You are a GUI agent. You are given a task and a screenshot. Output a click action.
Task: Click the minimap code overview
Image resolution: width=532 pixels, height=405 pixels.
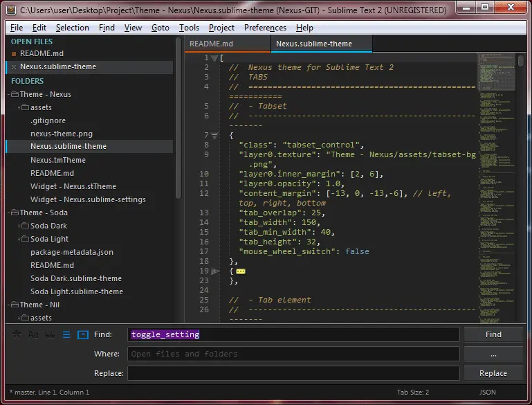point(497,188)
